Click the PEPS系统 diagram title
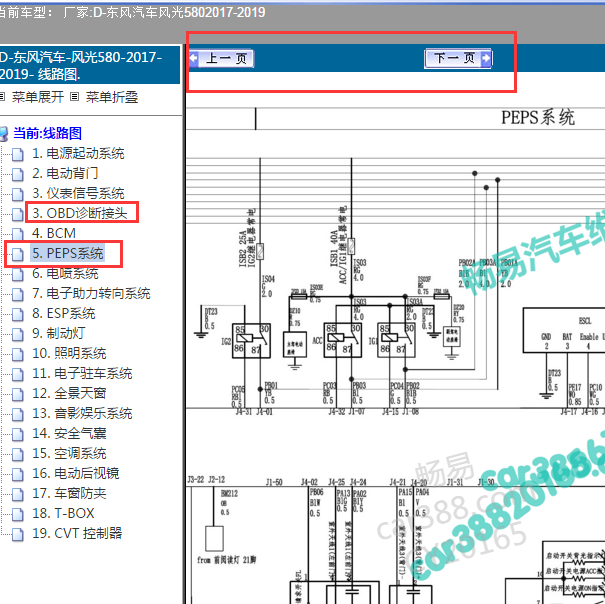The image size is (605, 604). [x=538, y=117]
